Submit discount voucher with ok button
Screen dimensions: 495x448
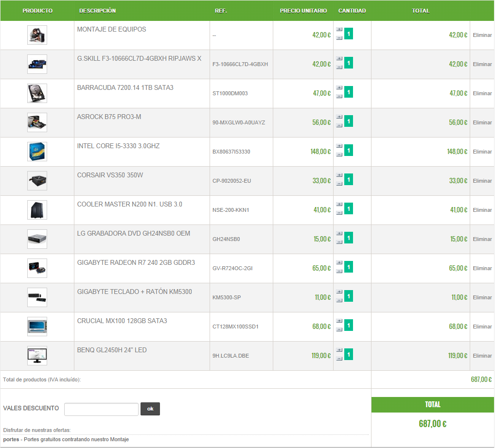tap(150, 409)
